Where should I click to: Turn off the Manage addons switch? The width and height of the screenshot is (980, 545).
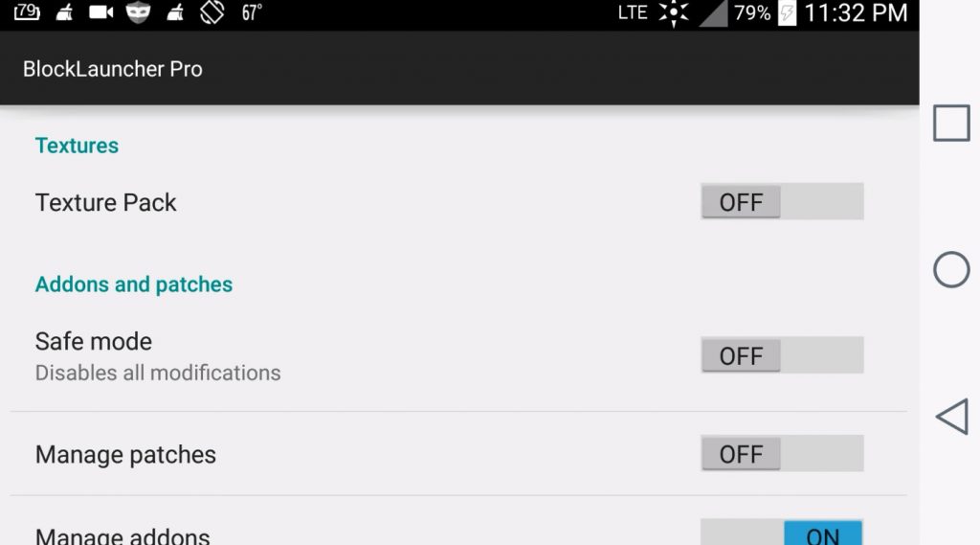pyautogui.click(x=782, y=533)
